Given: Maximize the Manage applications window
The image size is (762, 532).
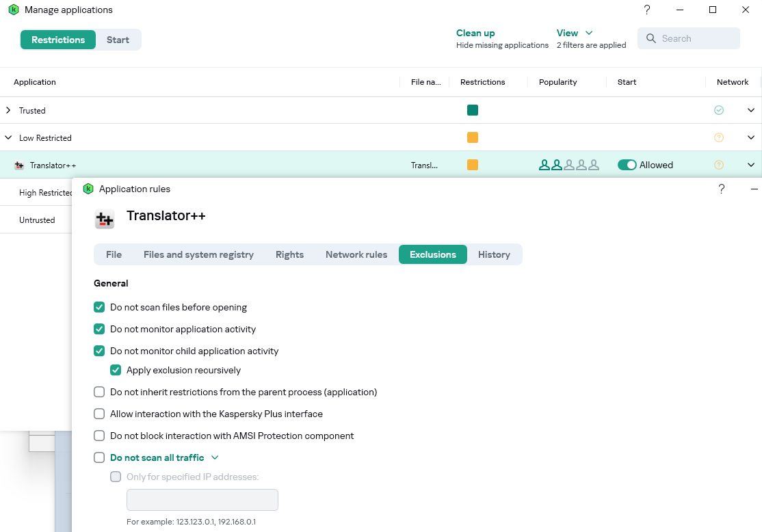Looking at the screenshot, I should click(713, 10).
